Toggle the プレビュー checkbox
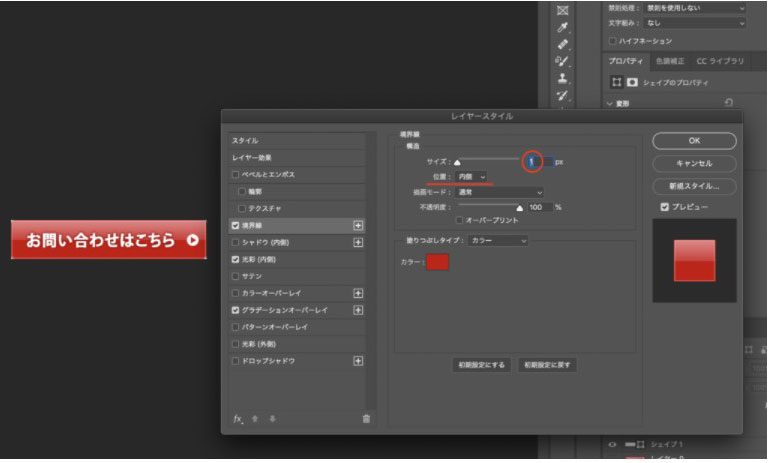769x463 pixels. 665,207
